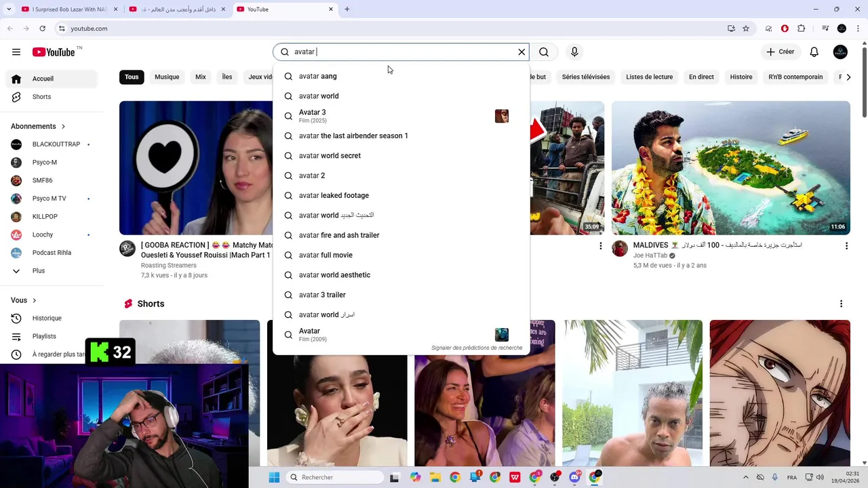The height and width of the screenshot is (488, 868).
Task: Submit search with the magnifier button
Action: (x=544, y=52)
